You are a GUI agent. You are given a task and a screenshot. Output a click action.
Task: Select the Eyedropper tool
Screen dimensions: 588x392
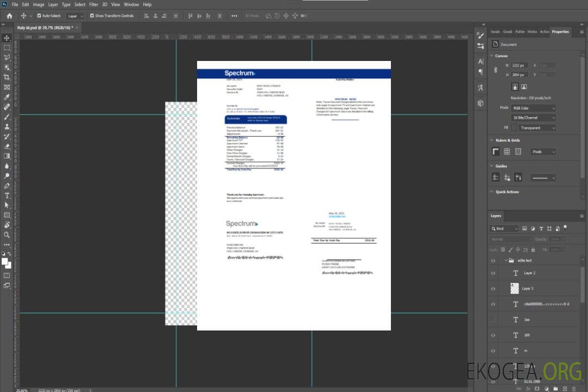click(x=7, y=97)
